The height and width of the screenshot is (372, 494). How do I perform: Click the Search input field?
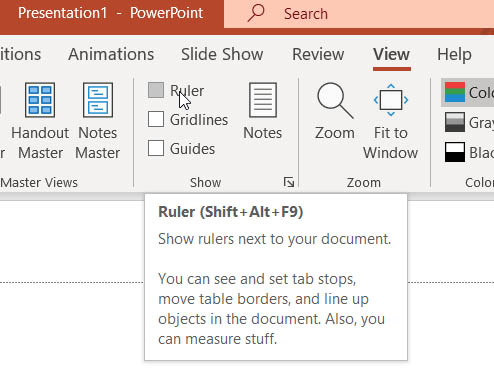tap(359, 14)
